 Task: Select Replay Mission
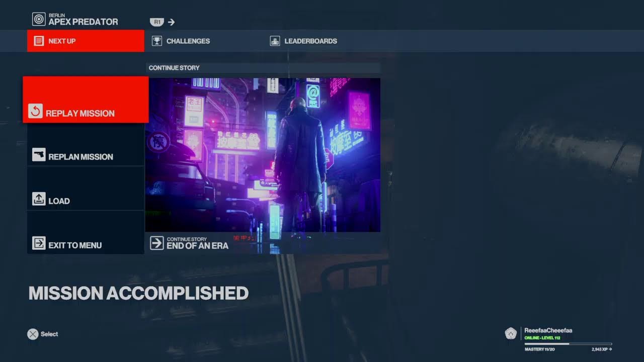[x=86, y=100]
